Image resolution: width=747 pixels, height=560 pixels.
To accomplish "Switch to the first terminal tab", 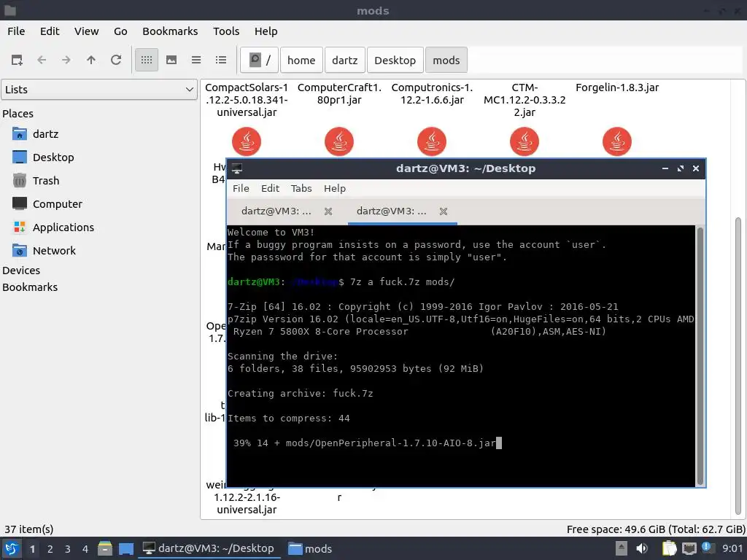I will [x=276, y=211].
